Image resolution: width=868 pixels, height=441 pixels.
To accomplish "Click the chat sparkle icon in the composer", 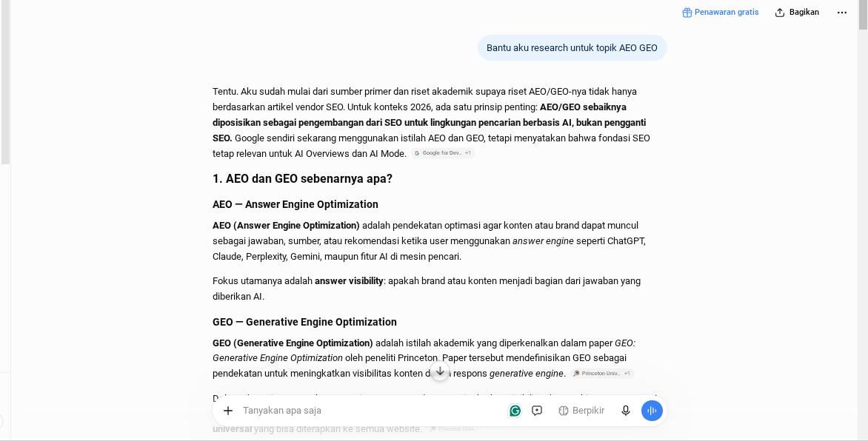I will pyautogui.click(x=537, y=411).
